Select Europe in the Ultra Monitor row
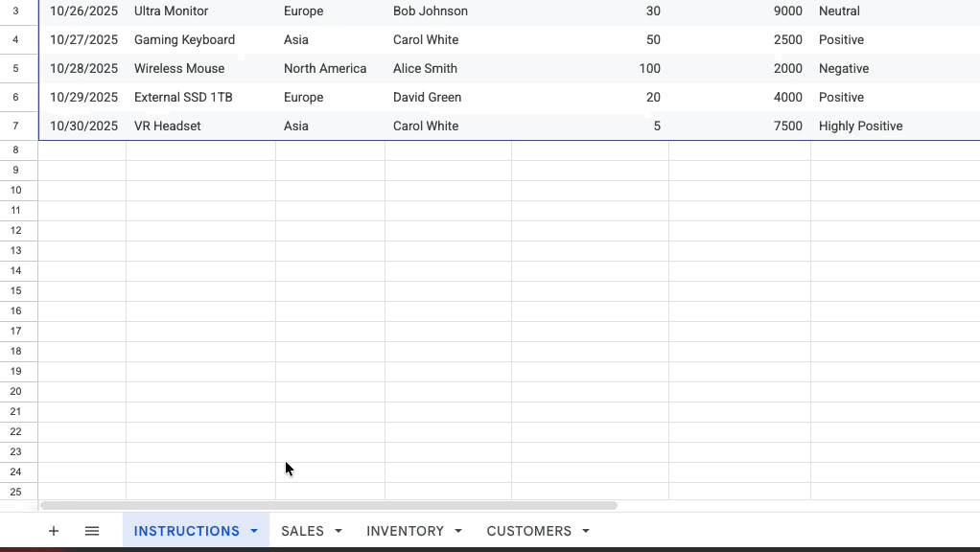Image resolution: width=980 pixels, height=552 pixels. (330, 11)
